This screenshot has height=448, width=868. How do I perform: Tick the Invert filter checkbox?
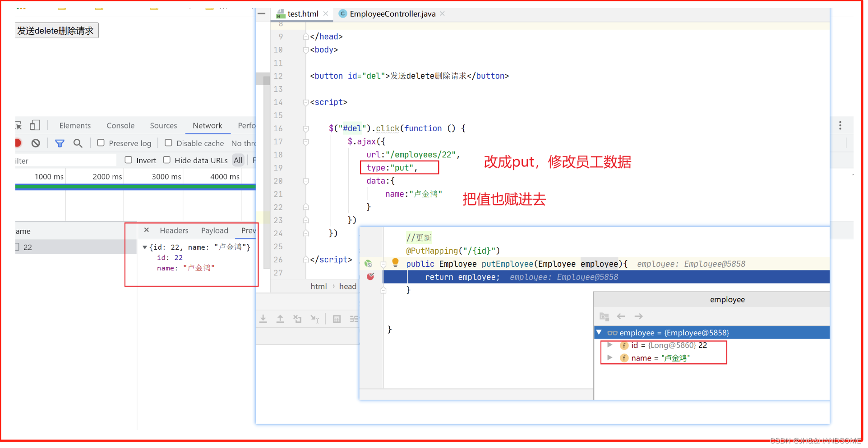(x=128, y=160)
